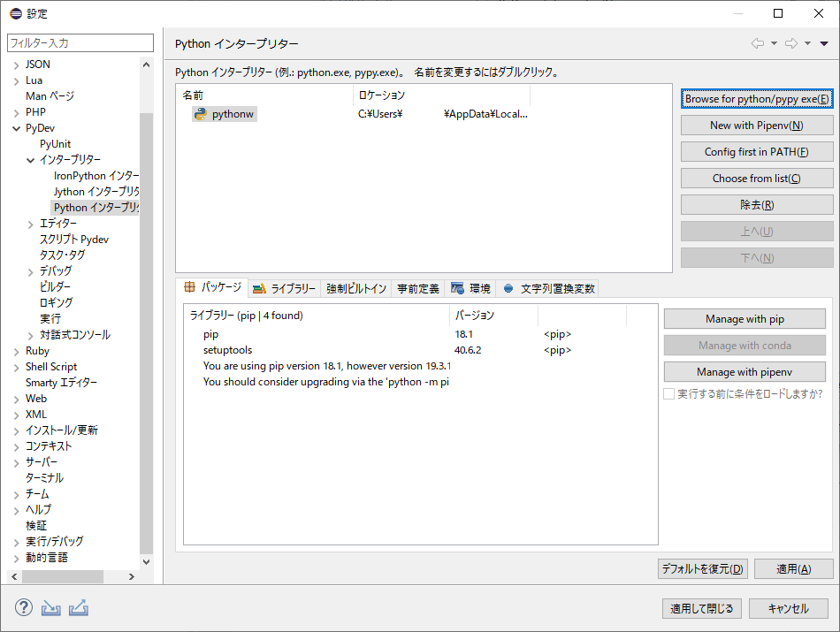
Task: Select the PyUnit tree item
Action: [55, 144]
